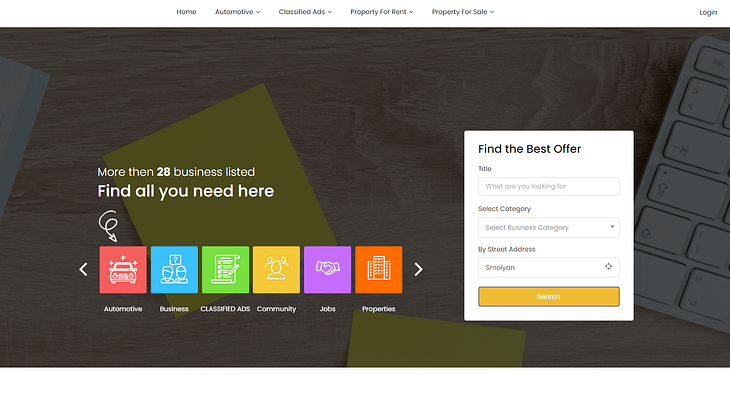Focus the Title search input field
The height and width of the screenshot is (400, 730).
pyautogui.click(x=548, y=186)
